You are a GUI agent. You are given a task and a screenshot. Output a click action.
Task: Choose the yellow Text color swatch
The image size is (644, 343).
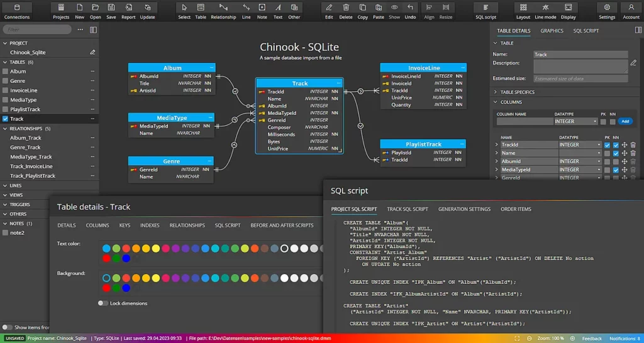point(156,249)
